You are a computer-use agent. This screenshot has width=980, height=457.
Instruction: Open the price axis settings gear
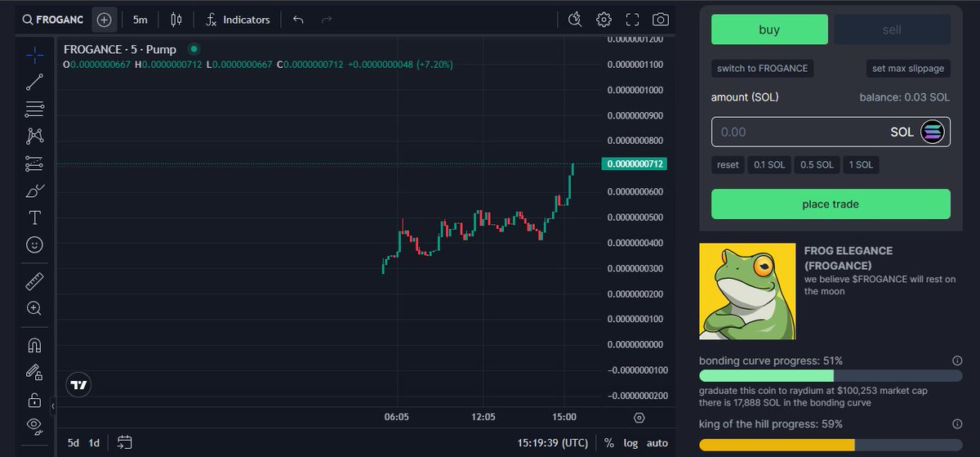click(x=639, y=418)
